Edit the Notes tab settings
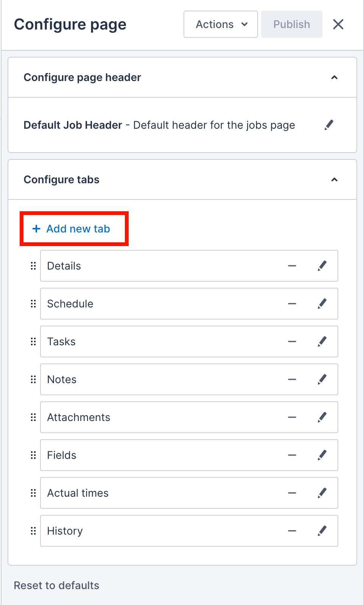This screenshot has width=364, height=605. click(322, 379)
